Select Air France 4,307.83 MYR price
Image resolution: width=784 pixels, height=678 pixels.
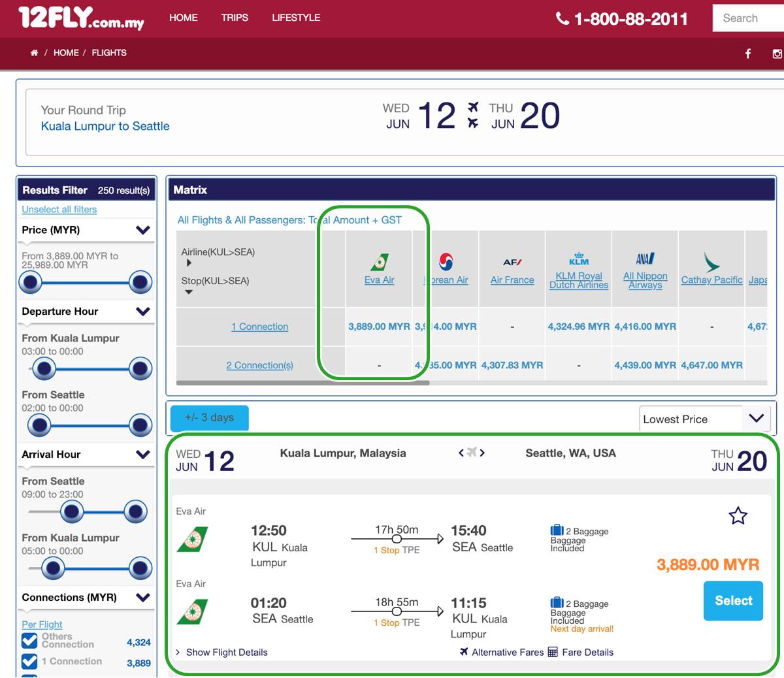pyautogui.click(x=512, y=365)
